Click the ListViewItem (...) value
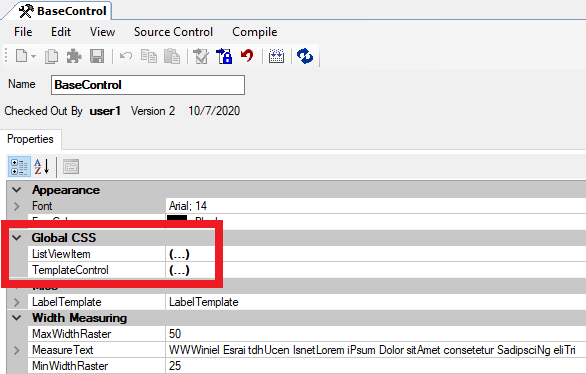Viewport: 586px width, 374px height. tap(179, 254)
